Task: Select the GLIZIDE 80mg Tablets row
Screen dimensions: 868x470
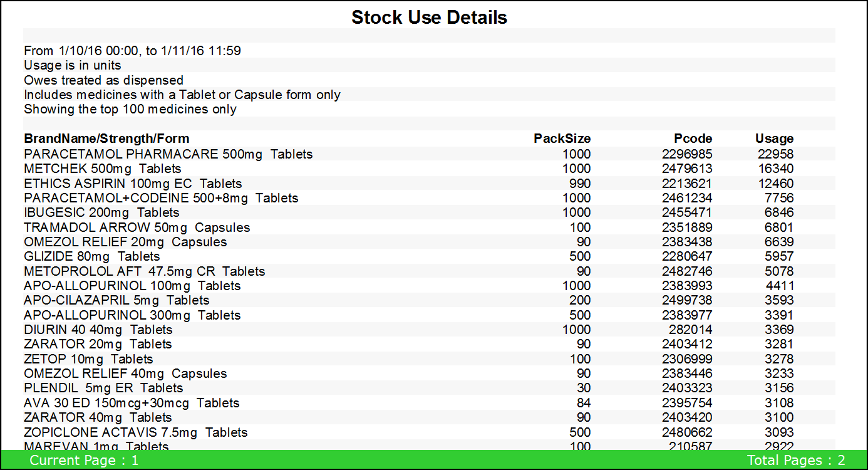Action: [x=92, y=256]
